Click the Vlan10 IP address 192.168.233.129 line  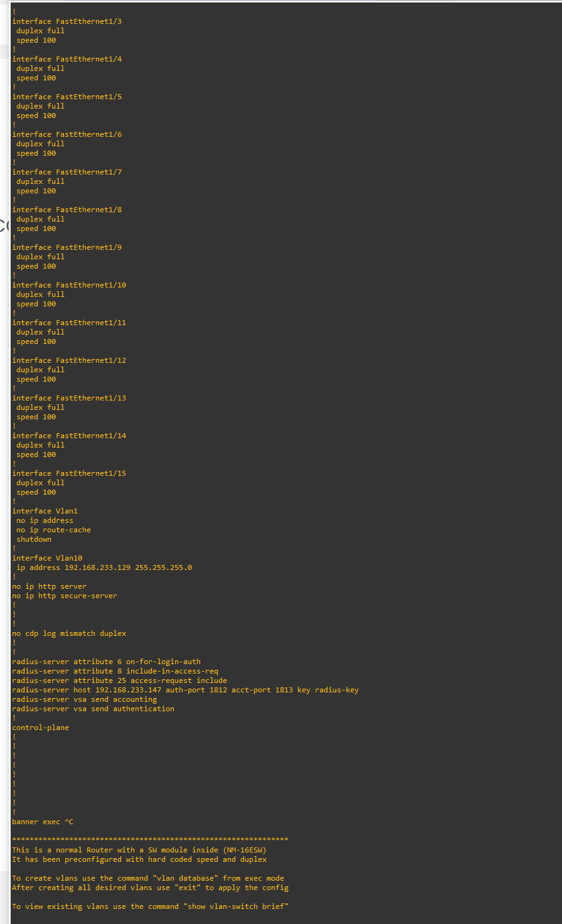(x=104, y=567)
